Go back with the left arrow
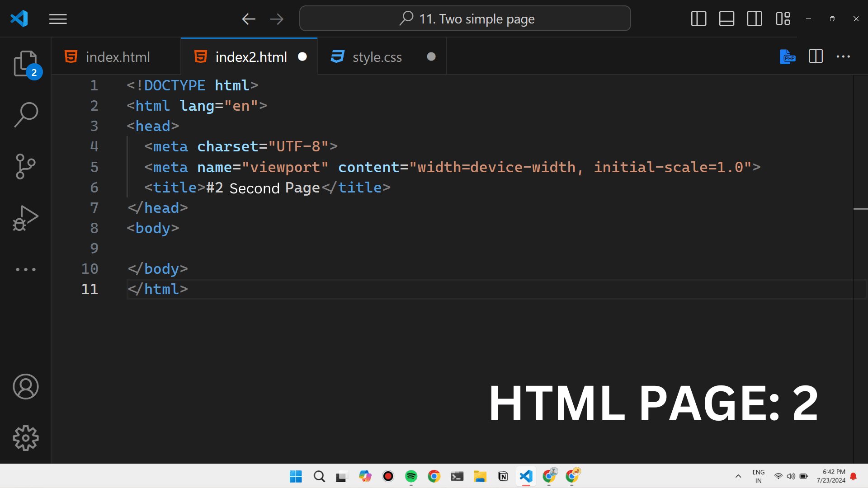Image resolution: width=868 pixels, height=488 pixels. [x=249, y=19]
